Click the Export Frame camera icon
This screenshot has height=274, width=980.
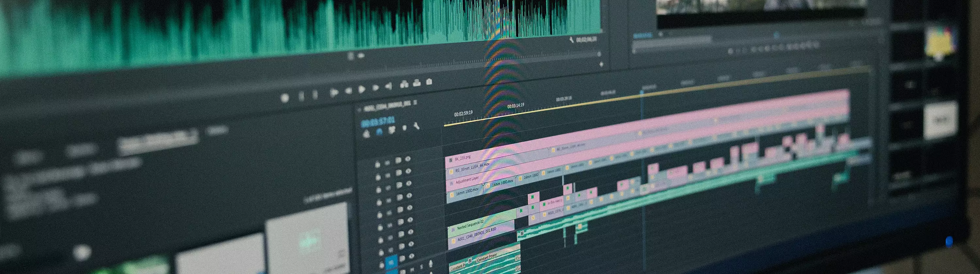coord(429,82)
